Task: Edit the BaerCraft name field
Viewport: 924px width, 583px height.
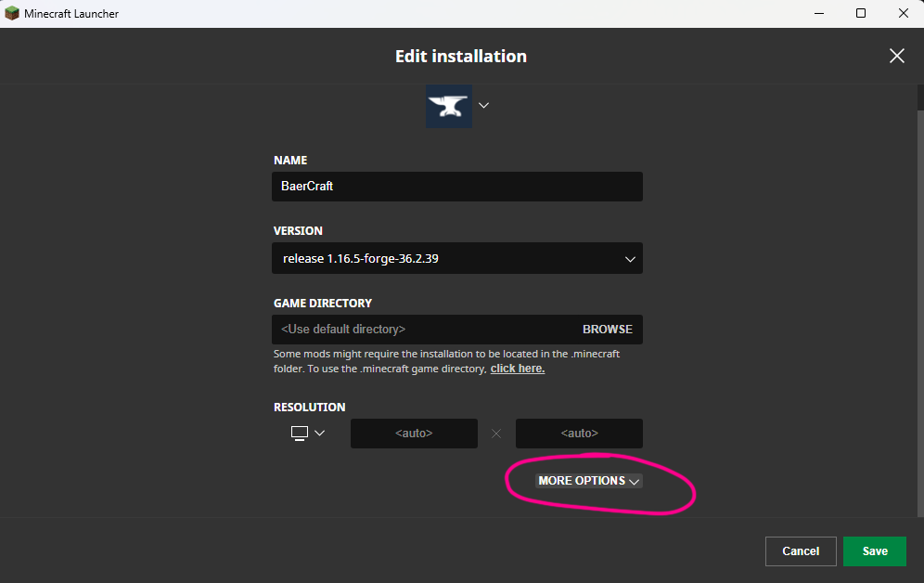Action: pos(456,187)
